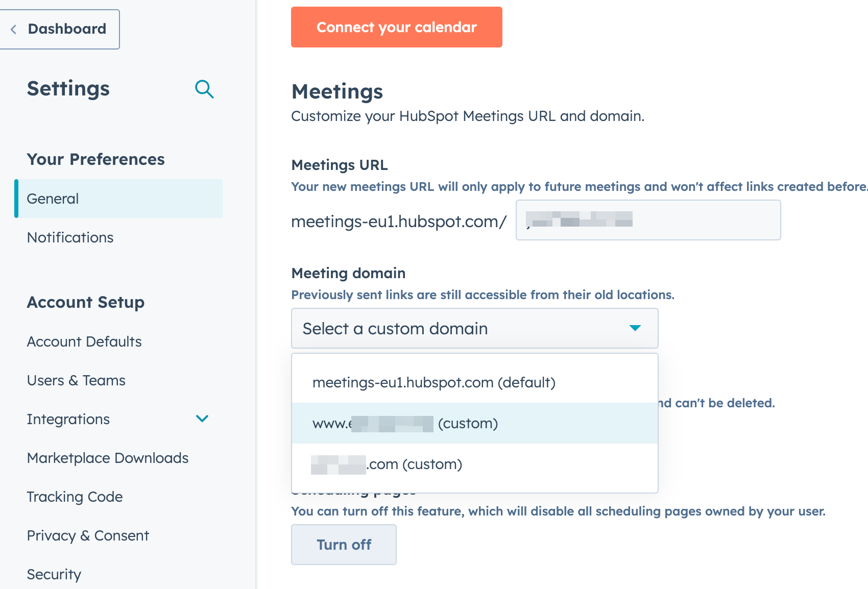The image size is (868, 589).
Task: Open the Settings search icon
Action: coord(204,89)
